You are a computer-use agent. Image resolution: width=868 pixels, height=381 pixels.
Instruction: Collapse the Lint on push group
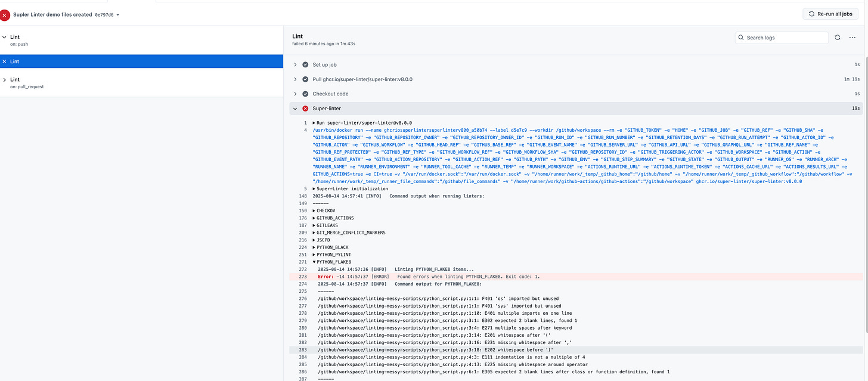pos(4,37)
